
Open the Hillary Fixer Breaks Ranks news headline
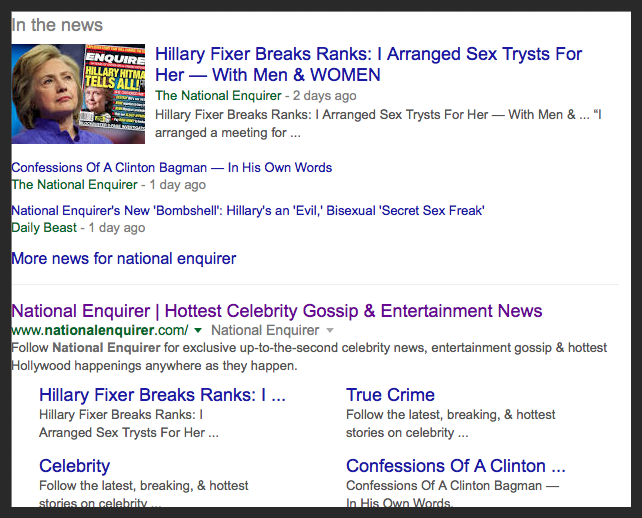(x=368, y=64)
